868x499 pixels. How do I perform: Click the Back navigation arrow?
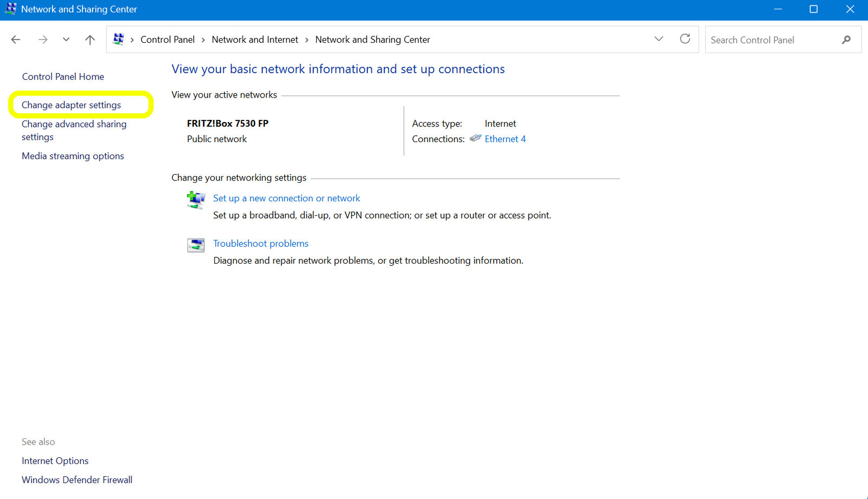16,40
